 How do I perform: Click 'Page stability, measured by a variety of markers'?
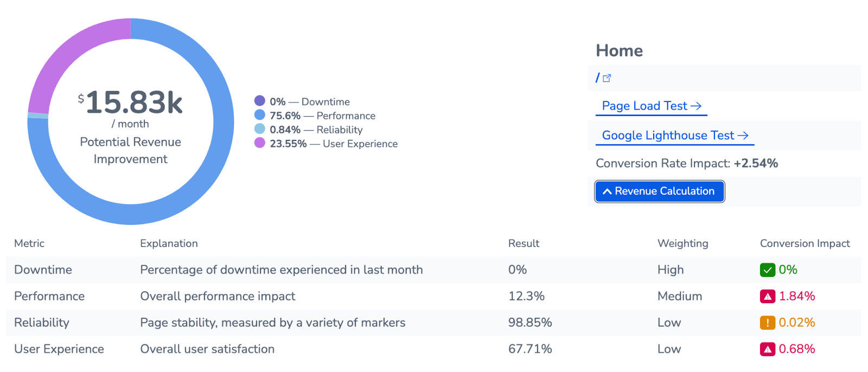[x=272, y=323]
